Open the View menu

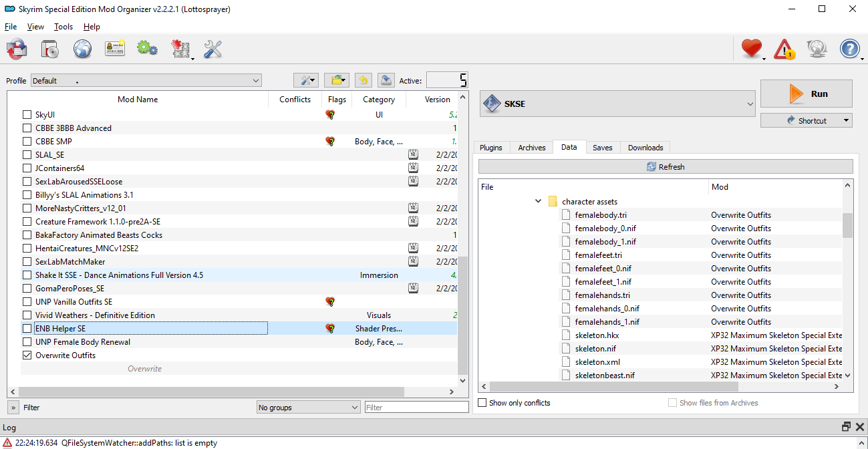pos(35,27)
